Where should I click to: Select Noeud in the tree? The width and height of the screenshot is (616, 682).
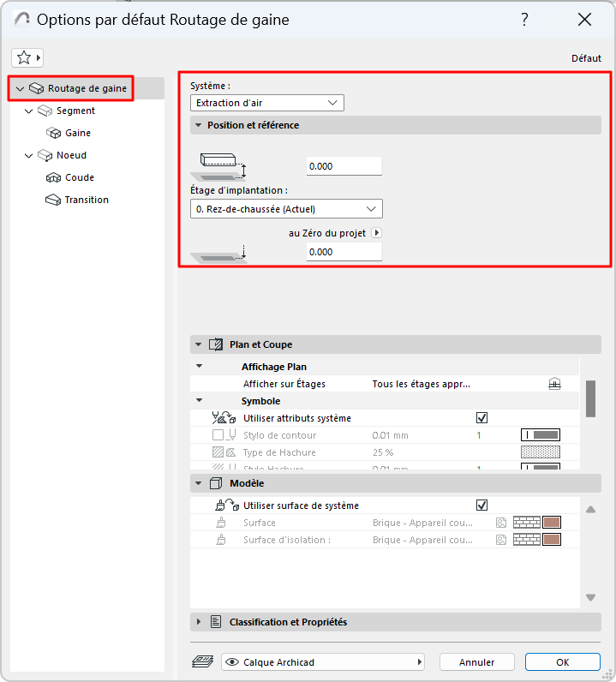tap(71, 155)
